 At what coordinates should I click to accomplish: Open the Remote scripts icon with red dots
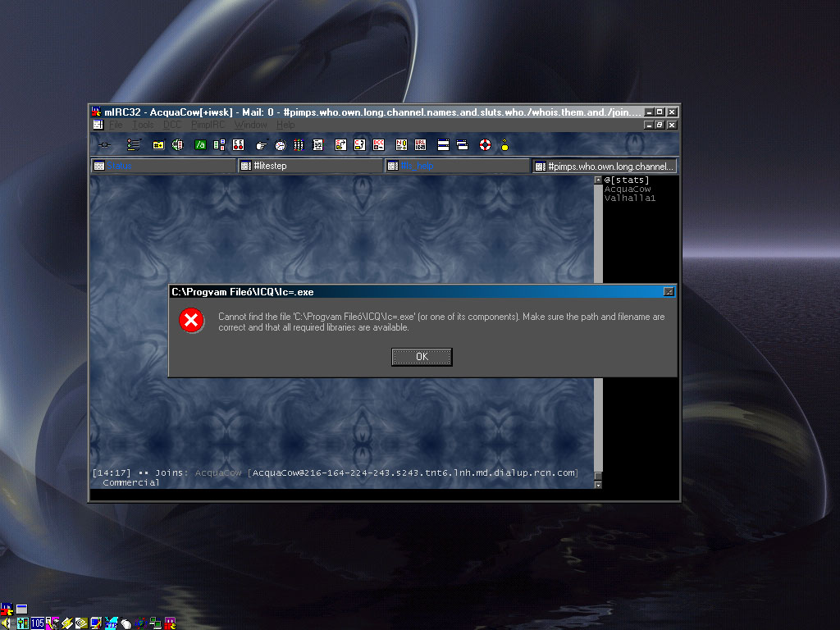(239, 144)
